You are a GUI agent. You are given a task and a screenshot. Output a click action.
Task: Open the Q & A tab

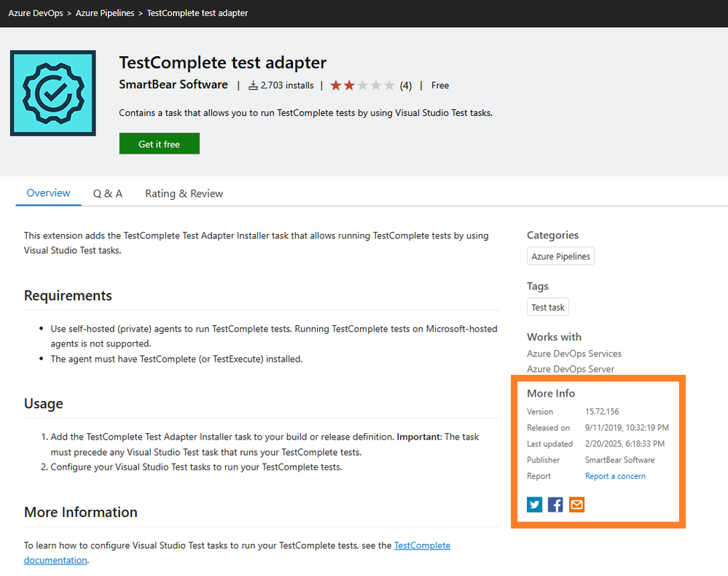[x=108, y=193]
